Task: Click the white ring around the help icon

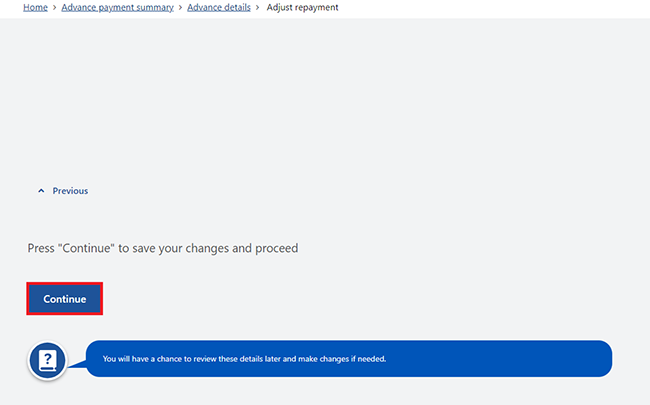Action: 47,360
